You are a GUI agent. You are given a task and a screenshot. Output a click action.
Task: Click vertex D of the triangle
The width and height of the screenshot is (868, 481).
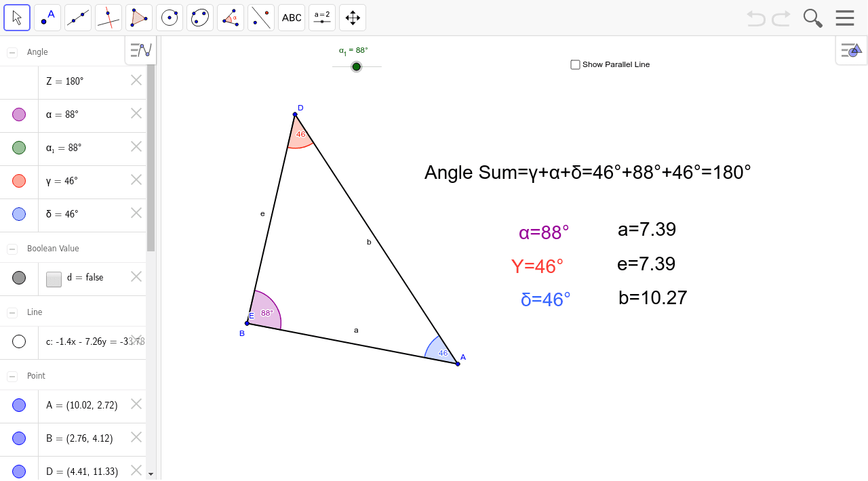(295, 114)
